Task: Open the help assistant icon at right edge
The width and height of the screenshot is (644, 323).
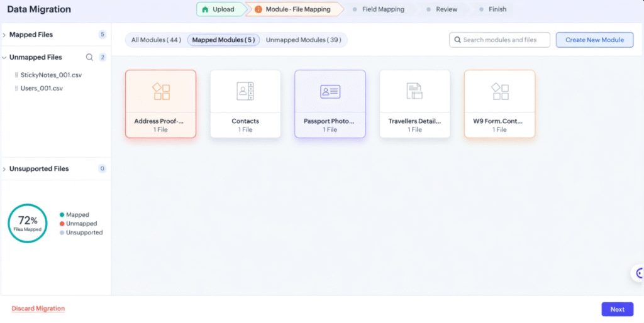Action: pos(638,273)
